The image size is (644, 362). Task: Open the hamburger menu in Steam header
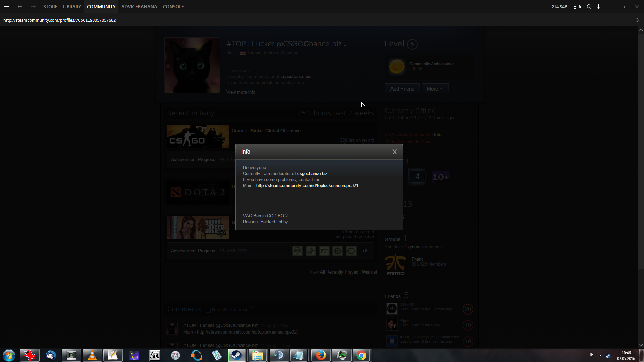click(6, 7)
